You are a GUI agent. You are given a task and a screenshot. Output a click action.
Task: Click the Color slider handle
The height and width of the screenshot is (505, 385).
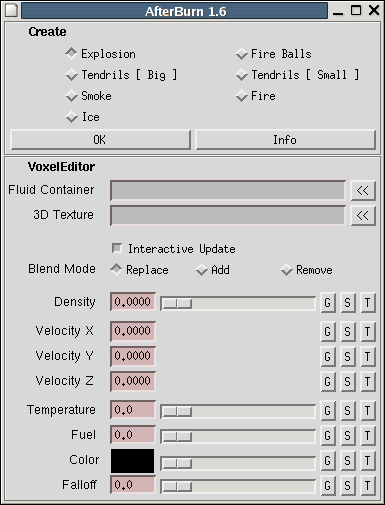tap(177, 463)
